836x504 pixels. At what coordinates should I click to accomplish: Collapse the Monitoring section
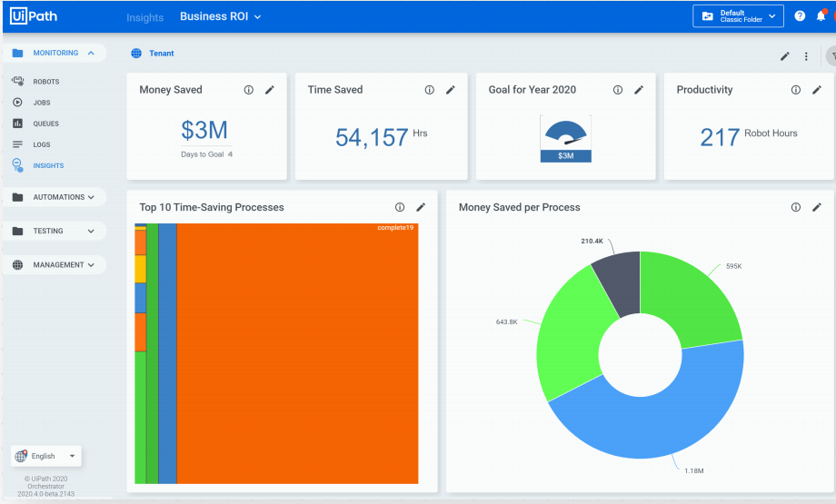click(91, 53)
